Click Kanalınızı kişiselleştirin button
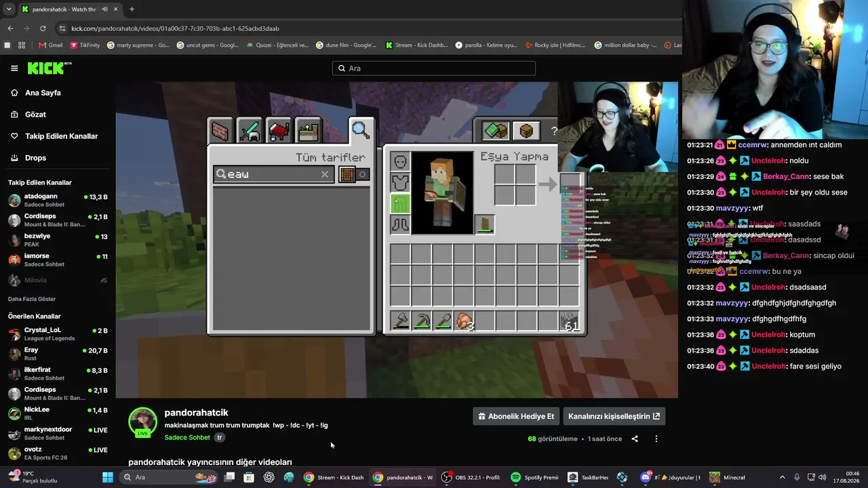 click(614, 416)
